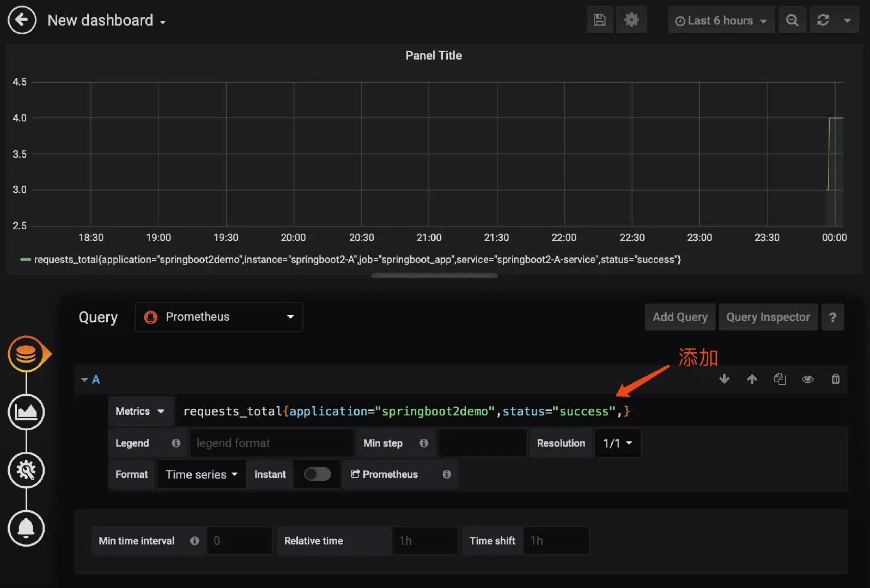Viewport: 870px width, 588px height.
Task: Click the Time shift input field
Action: click(x=556, y=541)
